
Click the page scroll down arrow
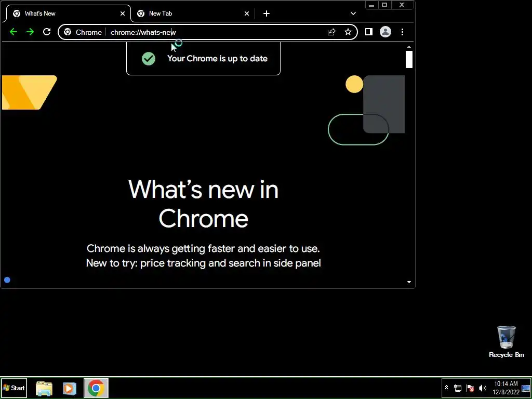tap(409, 282)
